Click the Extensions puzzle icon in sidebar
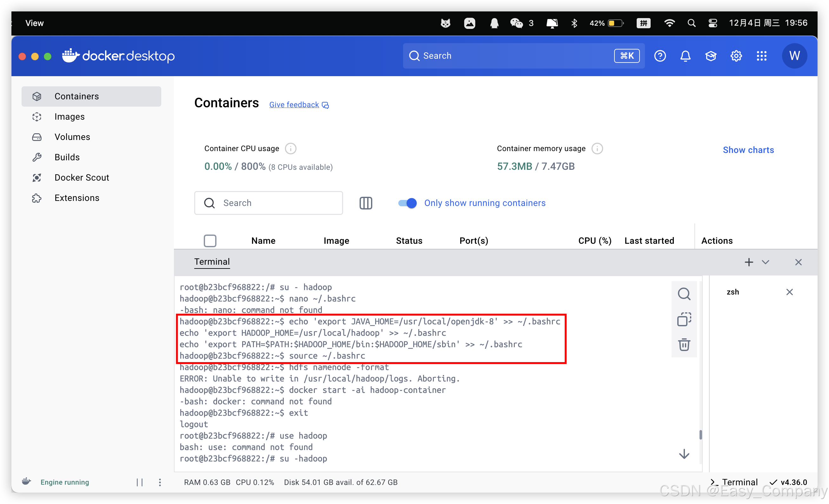 coord(37,198)
